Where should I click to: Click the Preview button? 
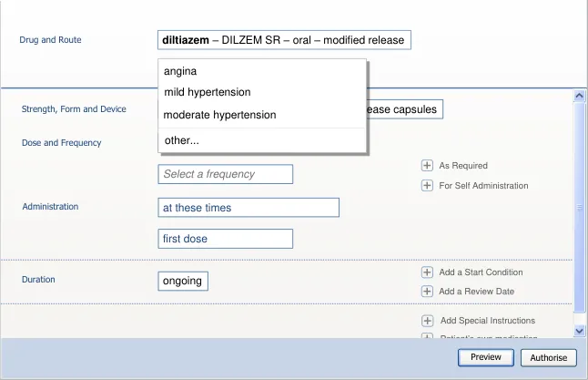point(486,357)
